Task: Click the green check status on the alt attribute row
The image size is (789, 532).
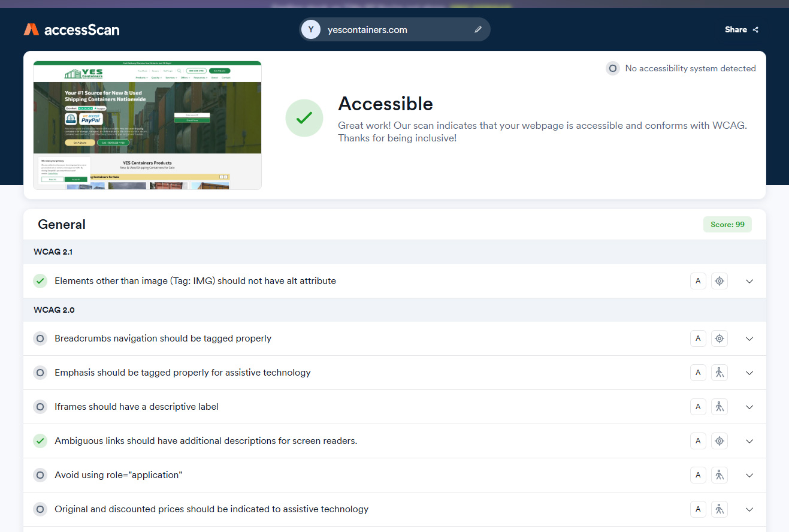Action: [40, 281]
